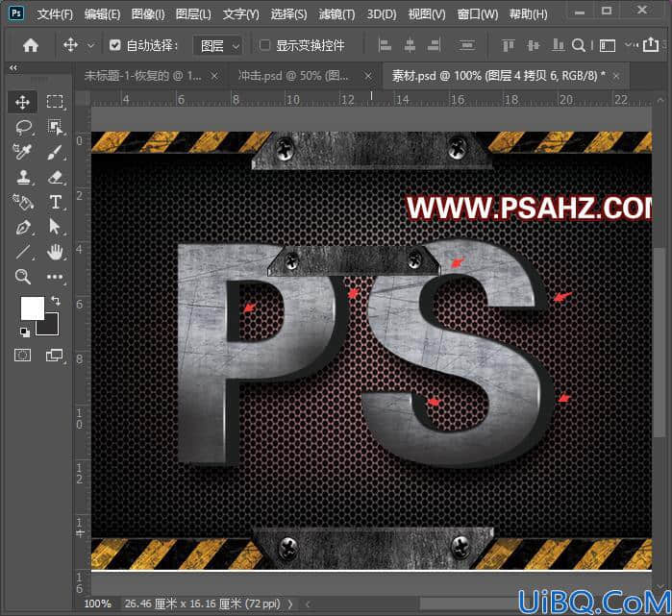The height and width of the screenshot is (616, 672).
Task: Click the align bottom edges icon
Action: click(558, 45)
